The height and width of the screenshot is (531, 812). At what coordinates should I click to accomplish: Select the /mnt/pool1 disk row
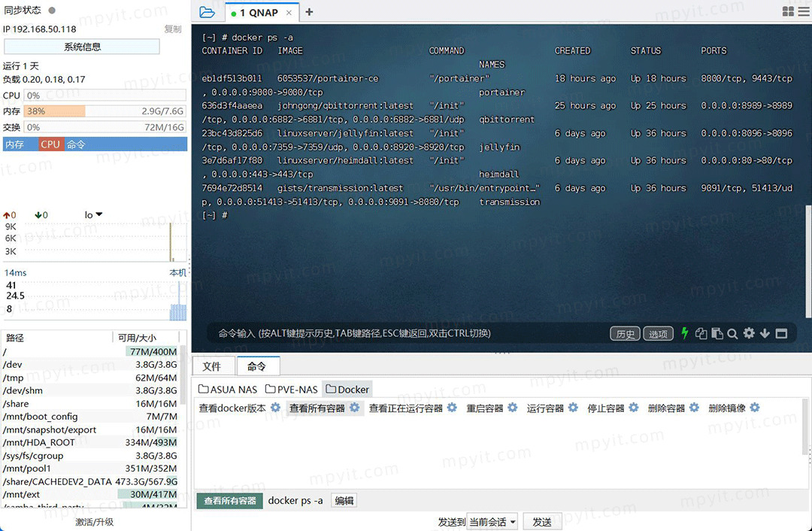90,469
